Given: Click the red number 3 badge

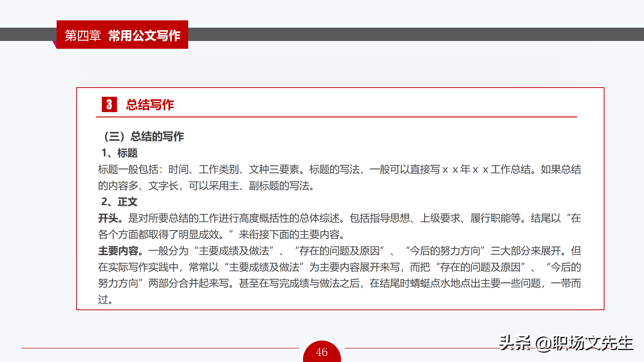Looking at the screenshot, I should click(109, 104).
